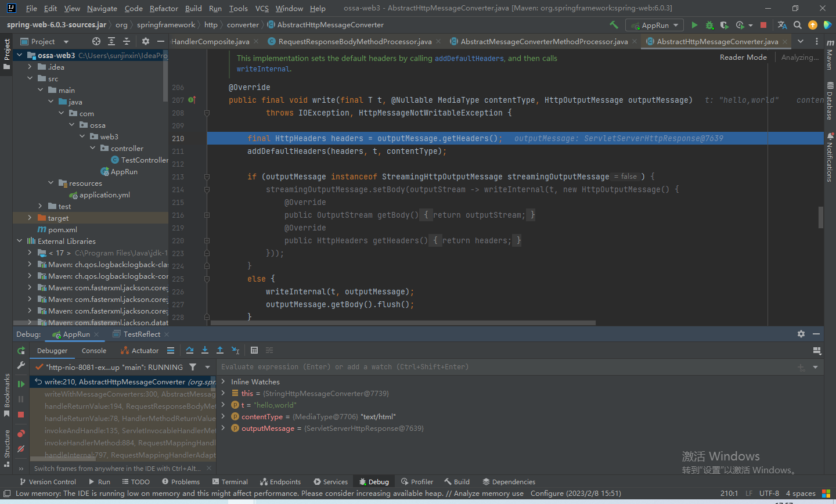
Task: Expand the test folder
Action: (40, 206)
